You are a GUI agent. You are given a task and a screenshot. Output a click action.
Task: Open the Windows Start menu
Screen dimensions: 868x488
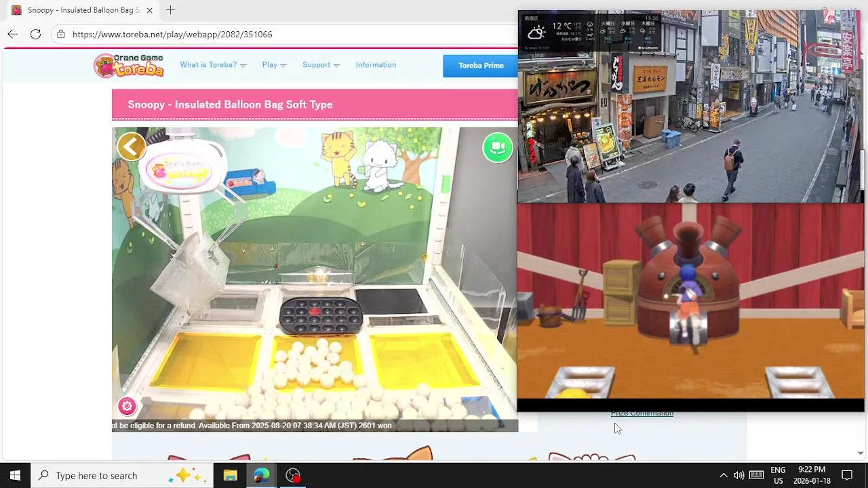15,475
